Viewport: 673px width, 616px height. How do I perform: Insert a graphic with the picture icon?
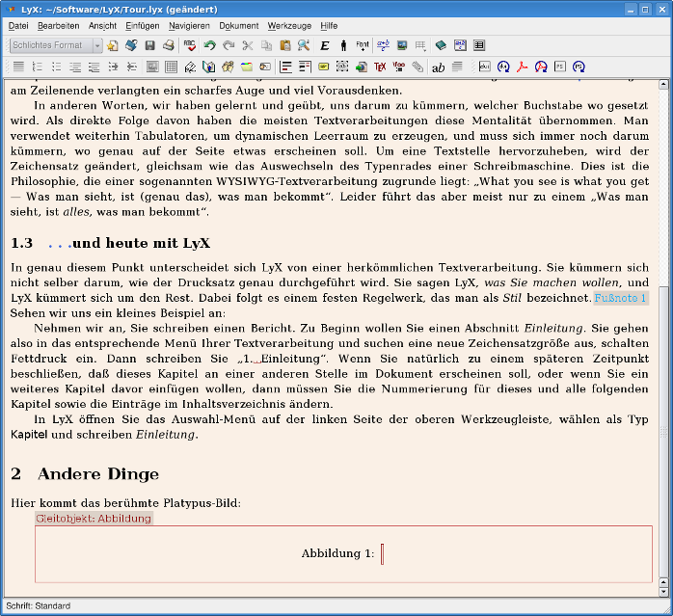pyautogui.click(x=402, y=45)
